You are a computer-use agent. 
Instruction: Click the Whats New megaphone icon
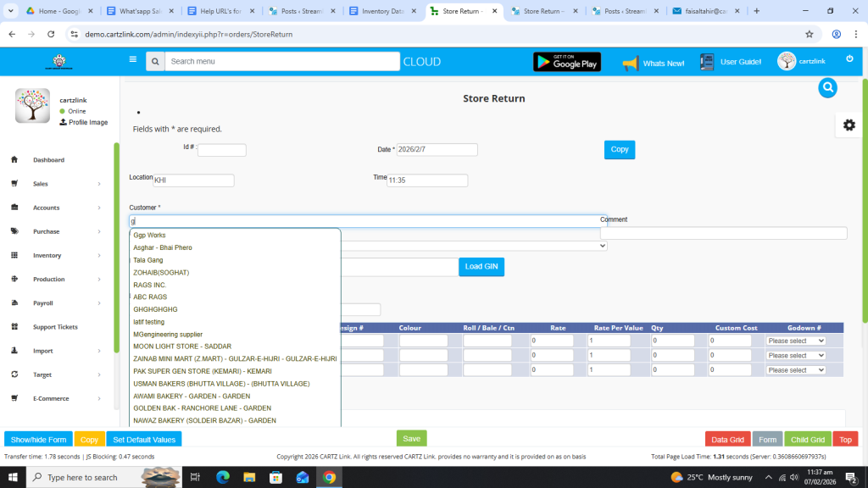[x=631, y=63]
